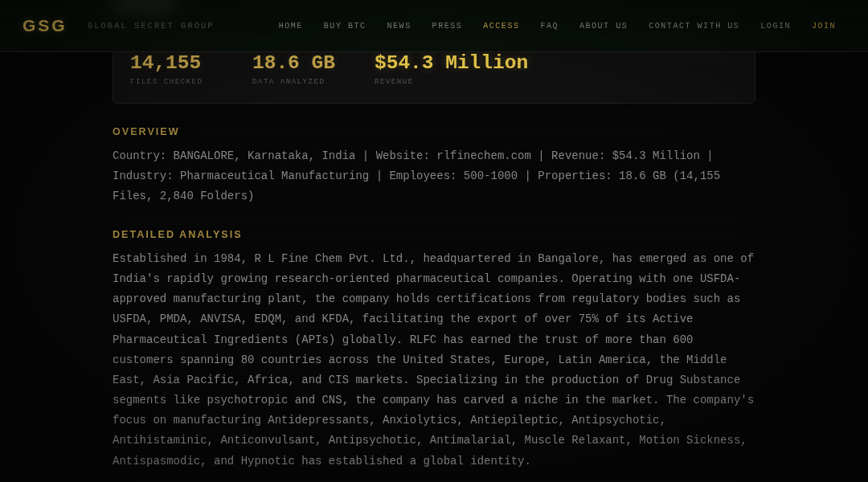Click the Overview heading

tap(145, 132)
